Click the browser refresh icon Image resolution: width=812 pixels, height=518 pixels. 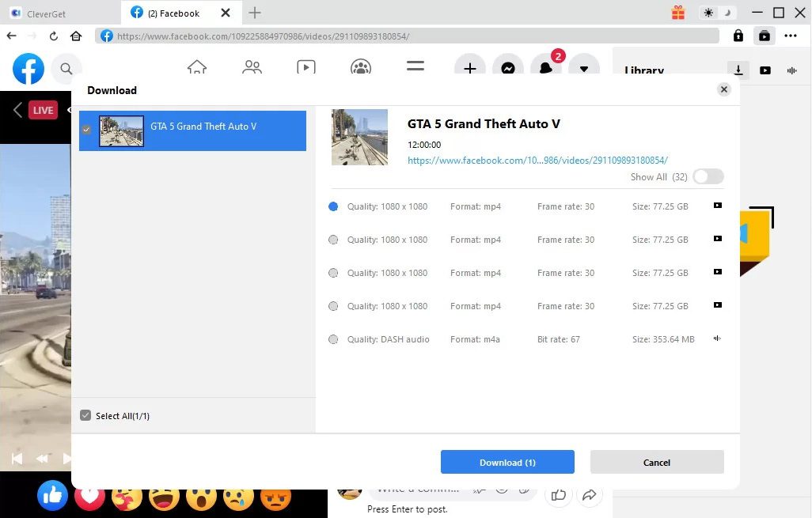(x=54, y=36)
